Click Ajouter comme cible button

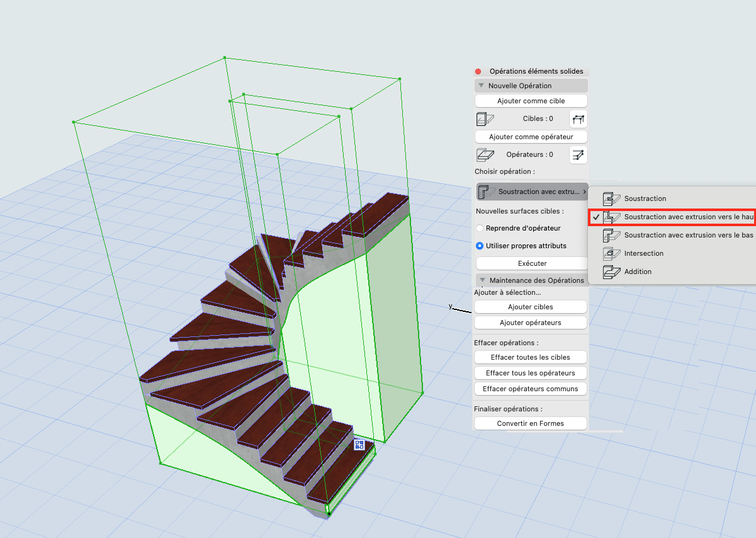[x=531, y=101]
